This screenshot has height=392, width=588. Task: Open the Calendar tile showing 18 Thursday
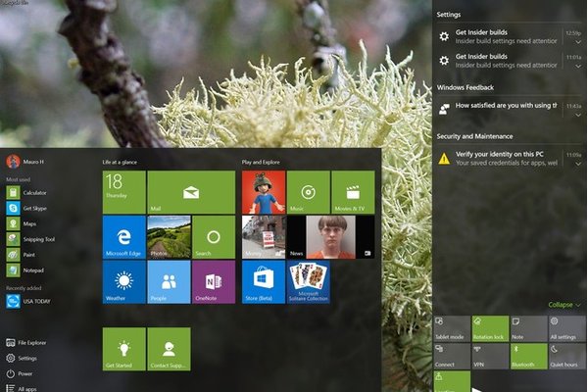(124, 192)
